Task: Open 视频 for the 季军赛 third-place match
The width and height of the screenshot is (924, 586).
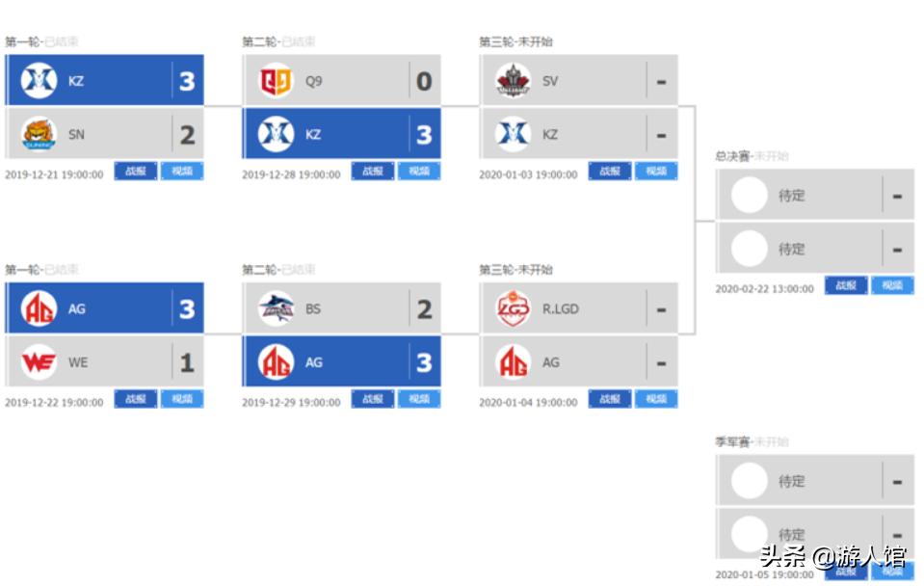Action: [892, 571]
